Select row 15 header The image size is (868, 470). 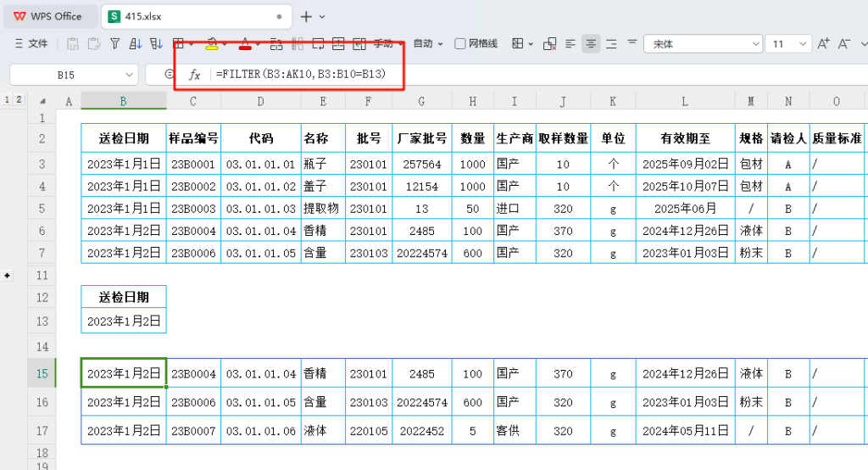(42, 373)
